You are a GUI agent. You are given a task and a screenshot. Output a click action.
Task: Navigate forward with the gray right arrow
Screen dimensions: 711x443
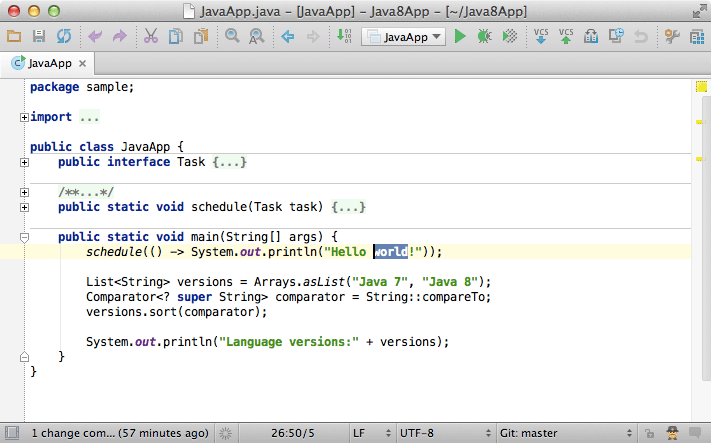313,36
